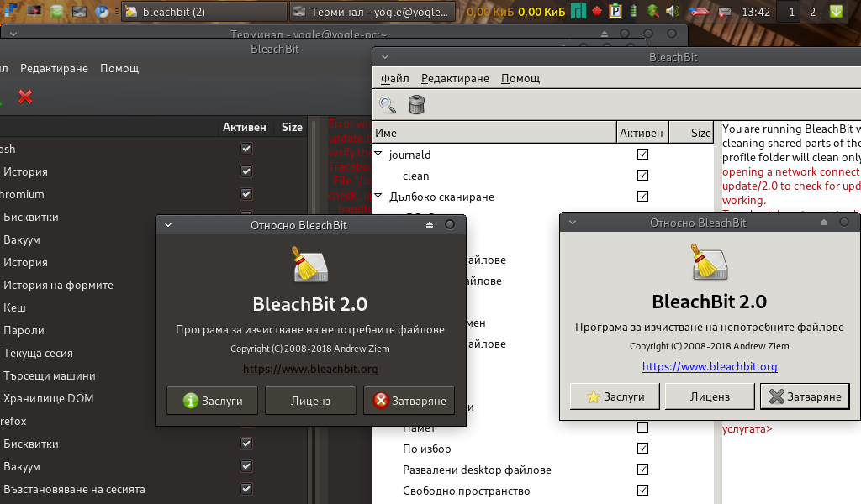861x504 pixels.
Task: Open 'Редактиране' menu in dark BleachBit window
Action: pyautogui.click(x=54, y=69)
